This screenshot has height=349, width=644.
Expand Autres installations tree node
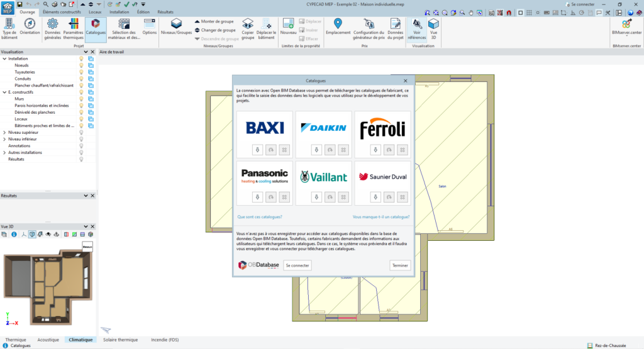(4, 152)
